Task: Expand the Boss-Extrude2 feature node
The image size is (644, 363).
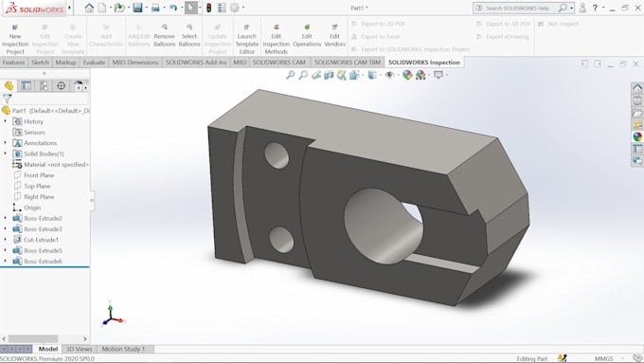Action: coord(5,218)
